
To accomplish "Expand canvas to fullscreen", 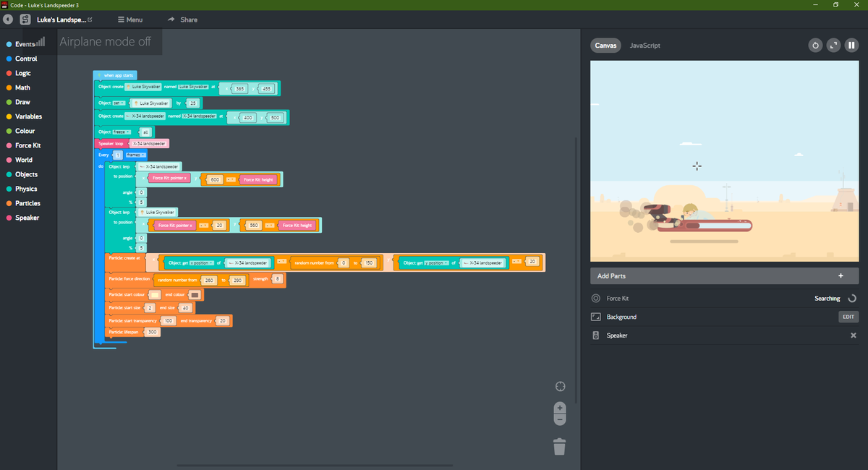I will point(833,46).
